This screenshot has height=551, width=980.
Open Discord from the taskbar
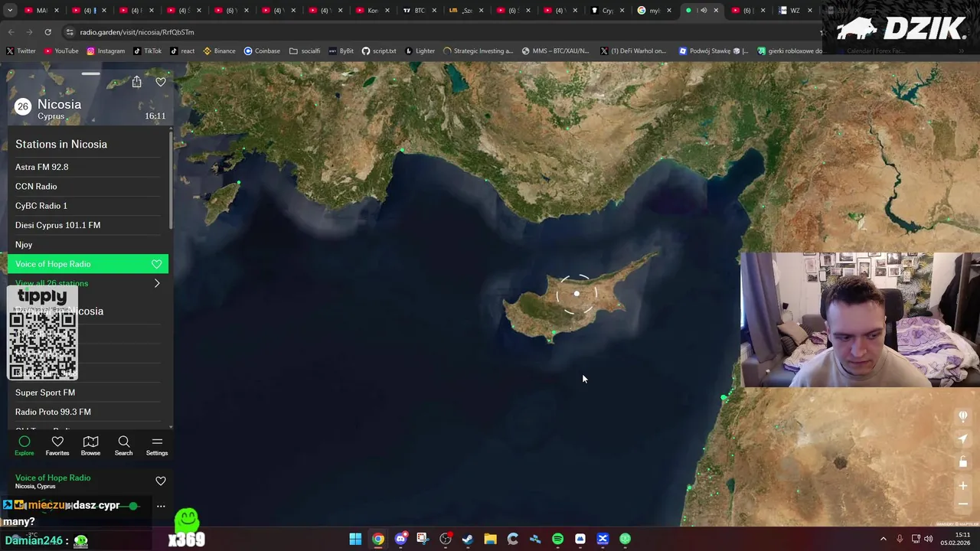click(400, 539)
